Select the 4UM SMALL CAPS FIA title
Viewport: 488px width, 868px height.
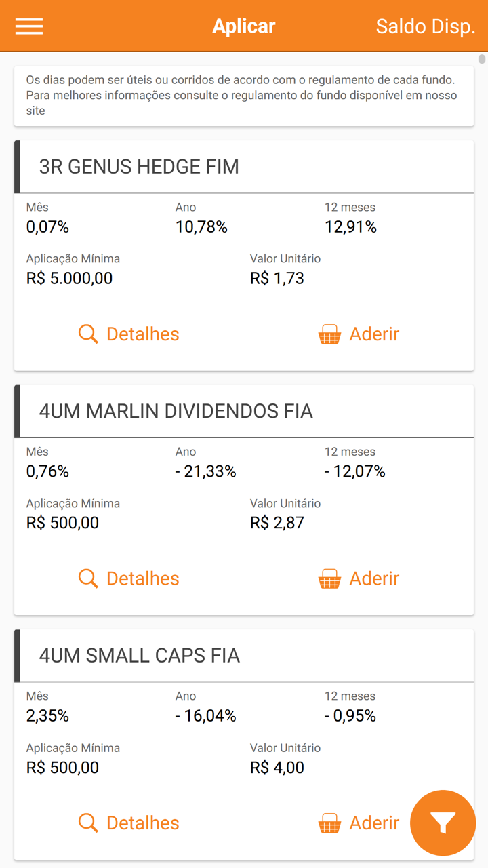[139, 656]
